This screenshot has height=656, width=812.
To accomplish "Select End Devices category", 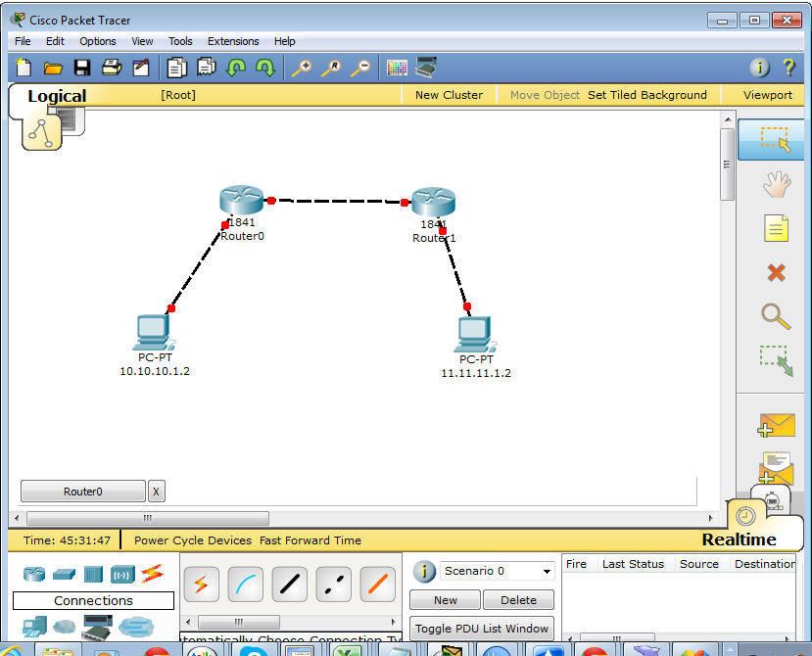I will pos(34,627).
